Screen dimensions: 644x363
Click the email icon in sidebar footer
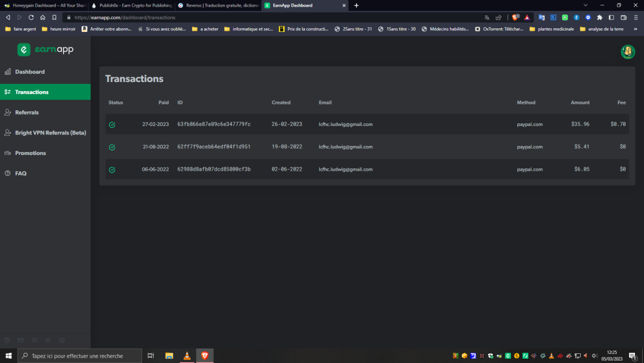[x=20, y=341]
